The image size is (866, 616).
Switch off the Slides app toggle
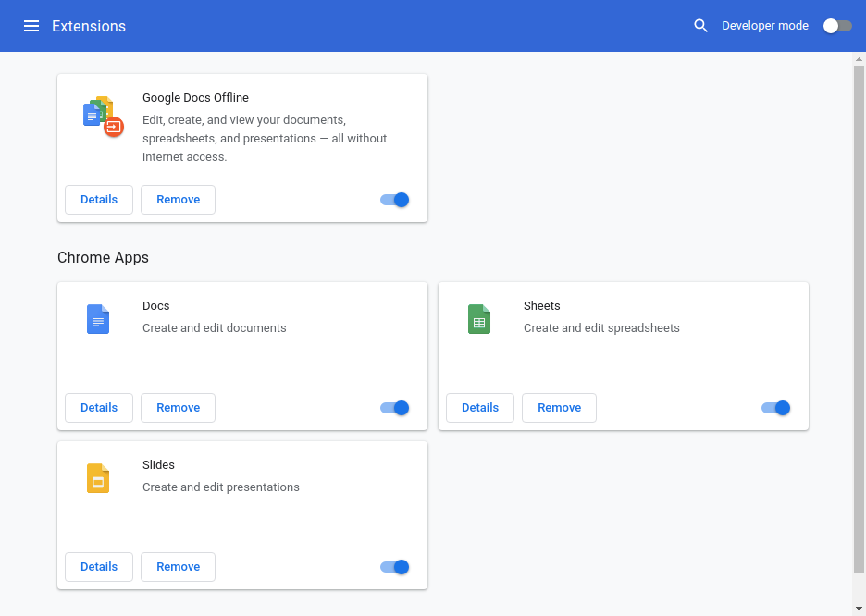tap(394, 567)
